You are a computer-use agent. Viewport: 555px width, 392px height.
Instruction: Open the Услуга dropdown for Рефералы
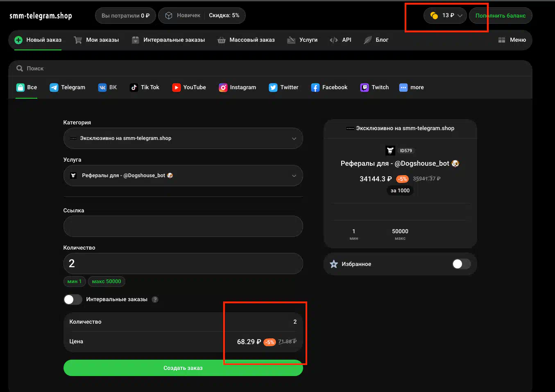pos(183,176)
